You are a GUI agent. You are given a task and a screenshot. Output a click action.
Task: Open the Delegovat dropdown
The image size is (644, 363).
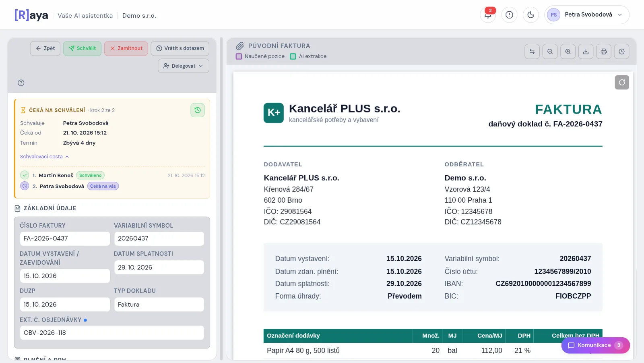pos(184,66)
